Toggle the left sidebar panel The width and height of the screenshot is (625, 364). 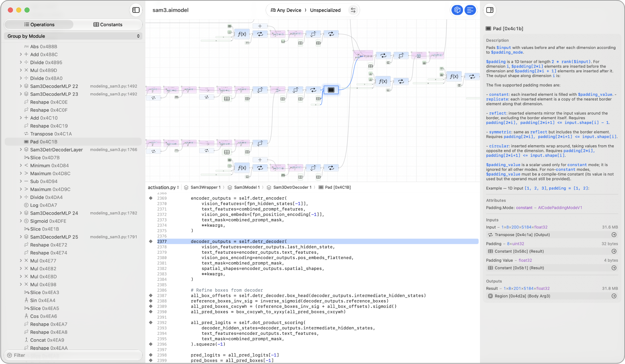(136, 10)
